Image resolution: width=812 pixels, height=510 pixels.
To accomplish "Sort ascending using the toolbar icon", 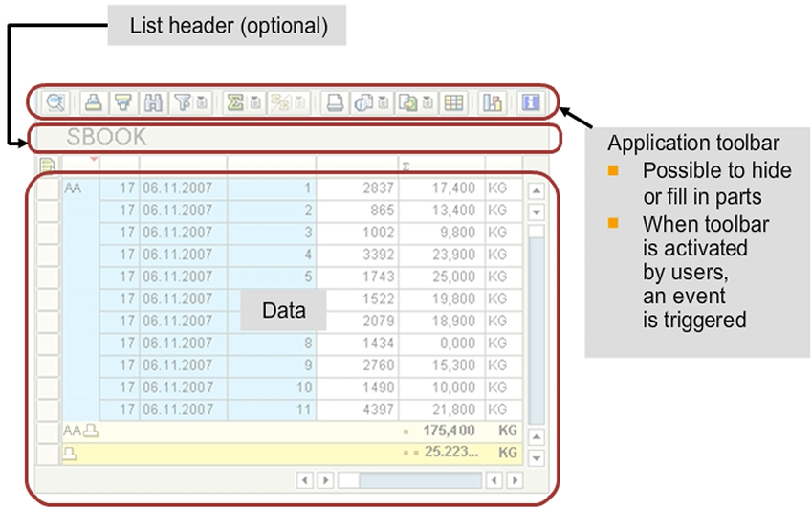I will 92,102.
